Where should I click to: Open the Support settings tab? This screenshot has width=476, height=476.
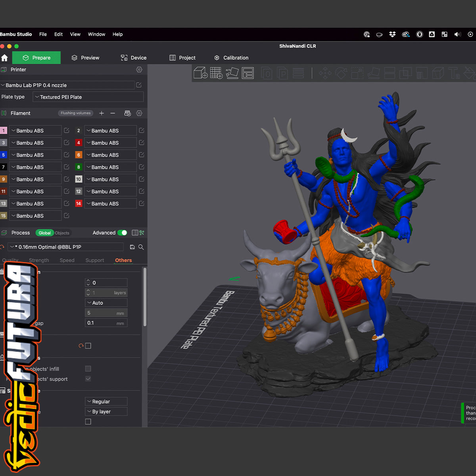pyautogui.click(x=95, y=261)
